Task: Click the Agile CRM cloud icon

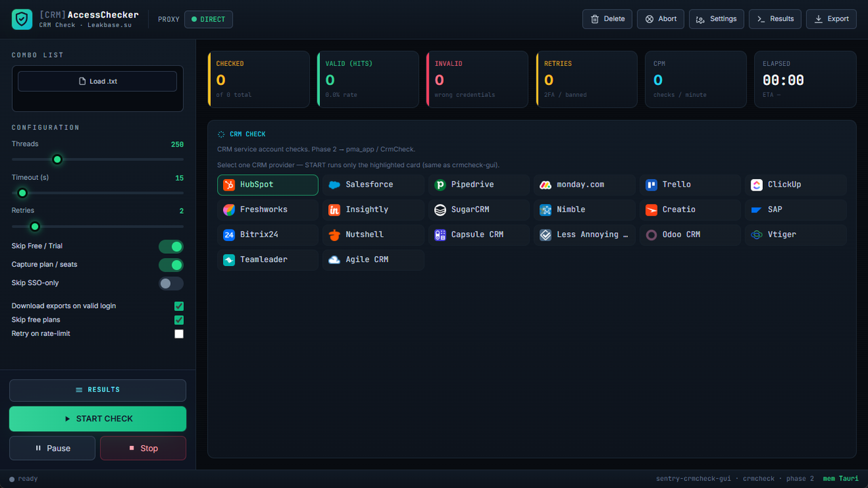Action: pos(334,260)
